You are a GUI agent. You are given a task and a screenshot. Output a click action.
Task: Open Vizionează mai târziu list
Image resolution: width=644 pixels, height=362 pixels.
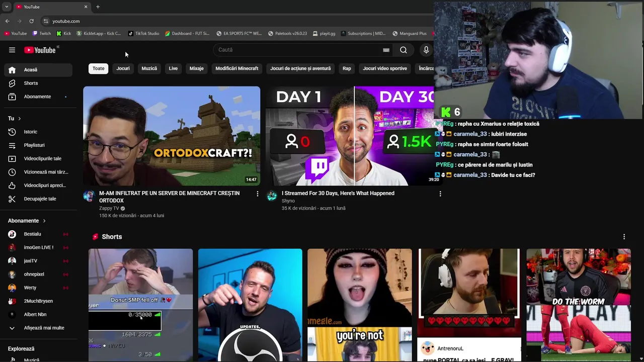point(38,172)
